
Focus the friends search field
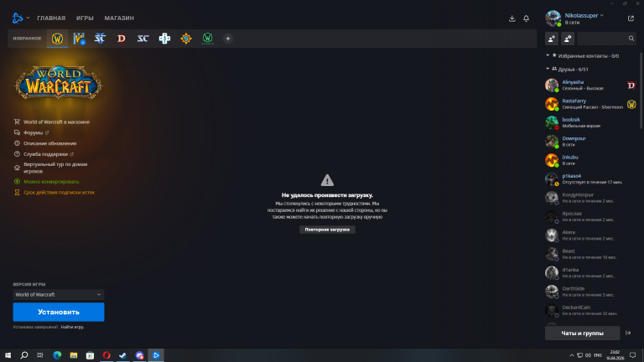click(x=606, y=39)
